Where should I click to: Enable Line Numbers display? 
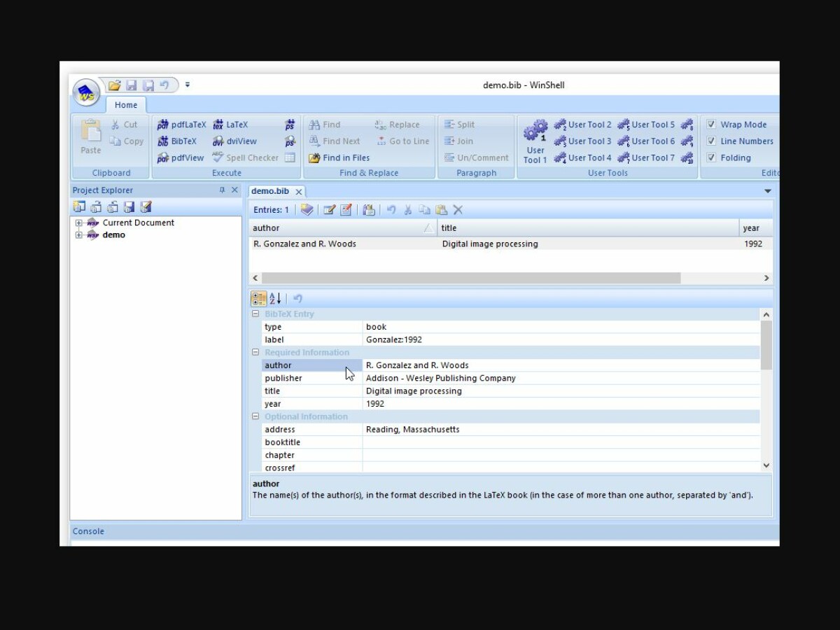(x=712, y=141)
